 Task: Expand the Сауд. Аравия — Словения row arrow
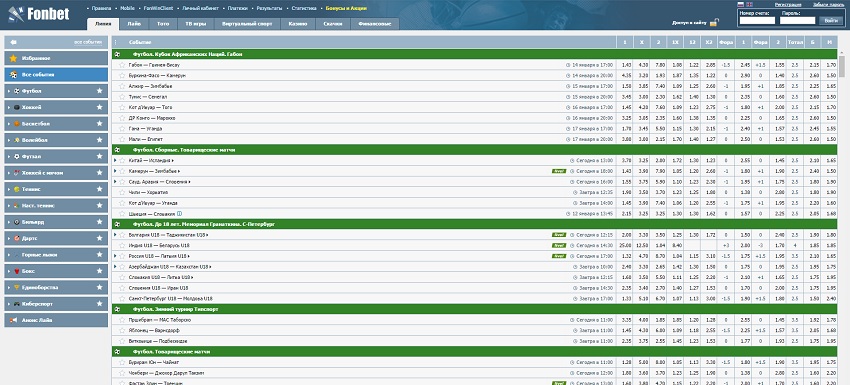click(x=115, y=181)
